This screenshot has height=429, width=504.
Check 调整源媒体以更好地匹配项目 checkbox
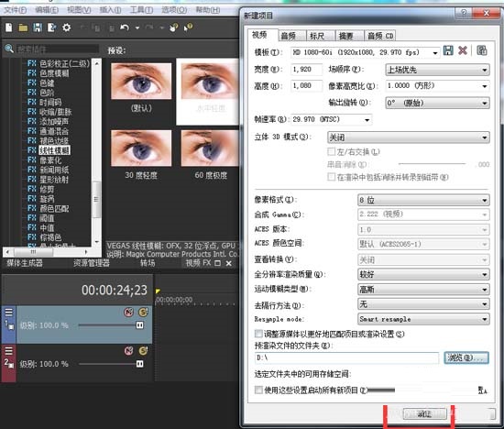point(258,334)
